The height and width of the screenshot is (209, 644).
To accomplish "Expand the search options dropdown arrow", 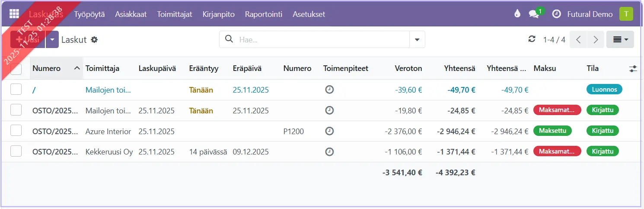I will pos(417,39).
